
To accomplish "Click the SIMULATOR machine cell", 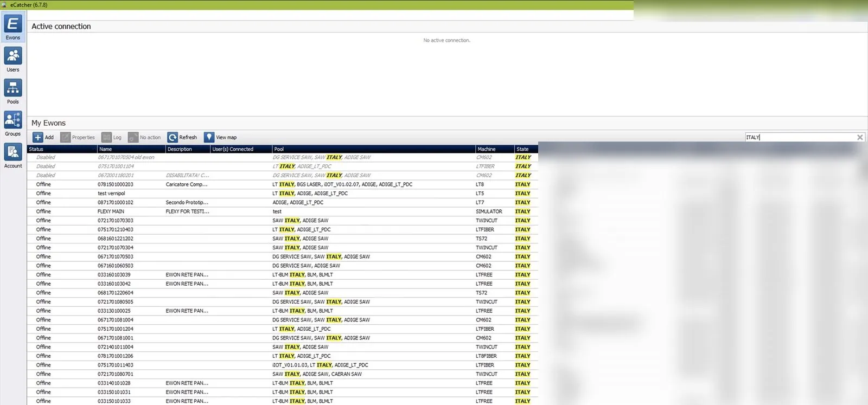I will [489, 211].
